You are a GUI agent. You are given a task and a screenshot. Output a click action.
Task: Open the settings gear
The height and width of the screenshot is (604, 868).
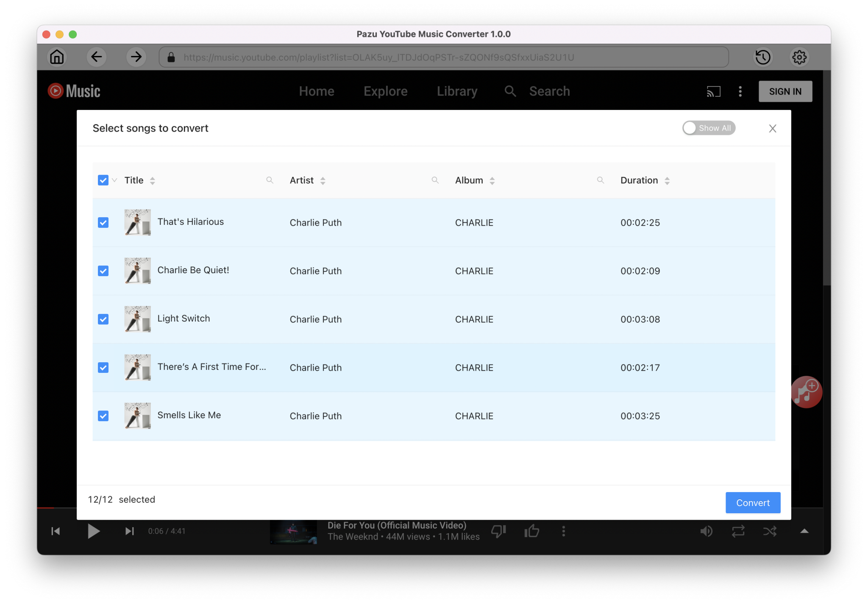[799, 57]
